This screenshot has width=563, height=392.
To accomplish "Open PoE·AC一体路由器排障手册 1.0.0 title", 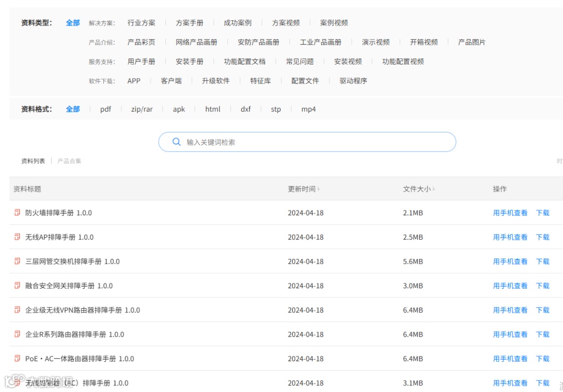I will [x=80, y=359].
